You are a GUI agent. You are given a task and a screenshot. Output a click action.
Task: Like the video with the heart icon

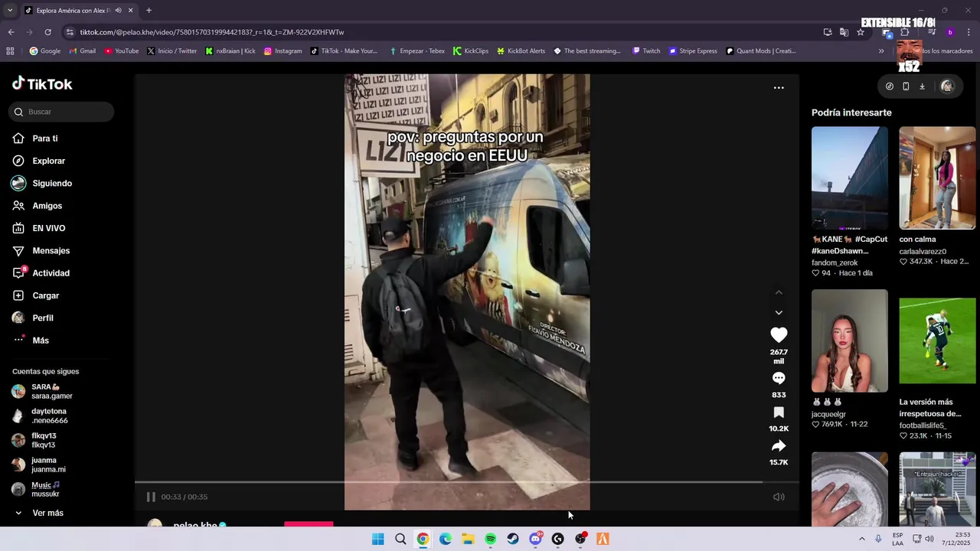point(779,335)
